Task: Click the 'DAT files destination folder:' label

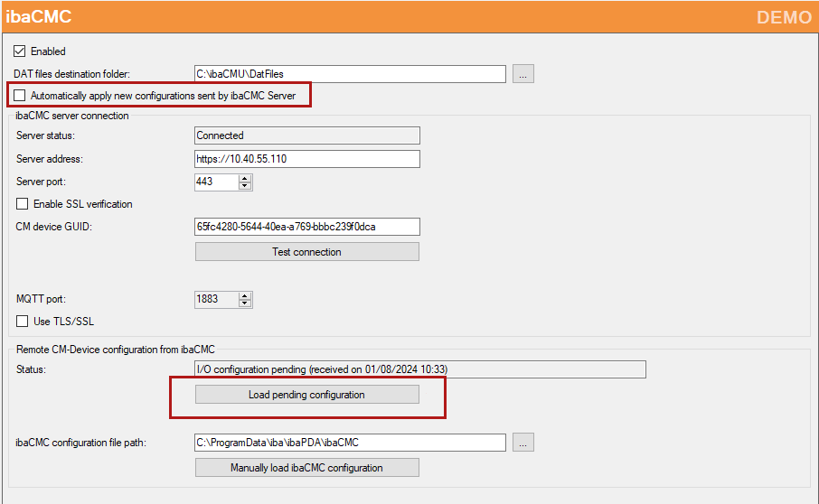Action: pyautogui.click(x=72, y=74)
